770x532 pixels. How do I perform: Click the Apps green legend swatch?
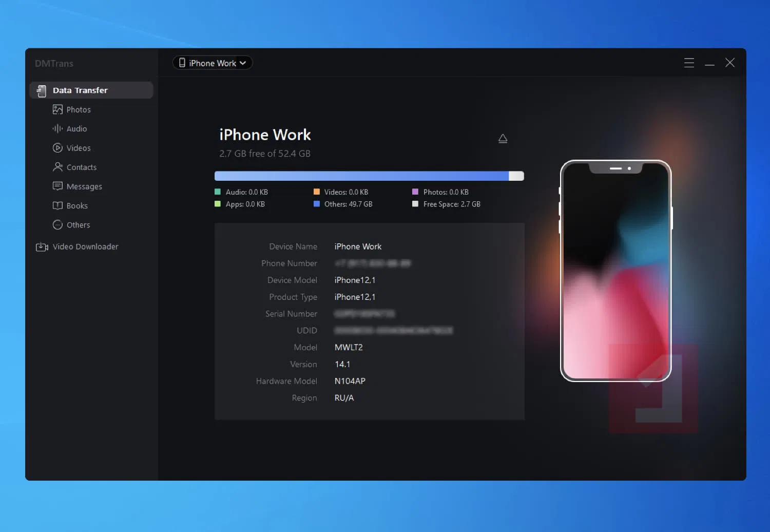(x=218, y=204)
